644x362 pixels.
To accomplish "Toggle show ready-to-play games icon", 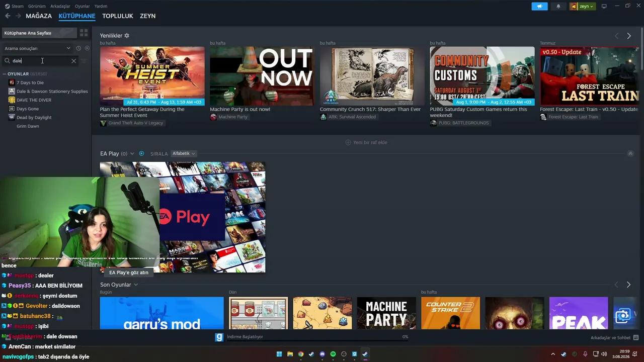I will [87, 48].
